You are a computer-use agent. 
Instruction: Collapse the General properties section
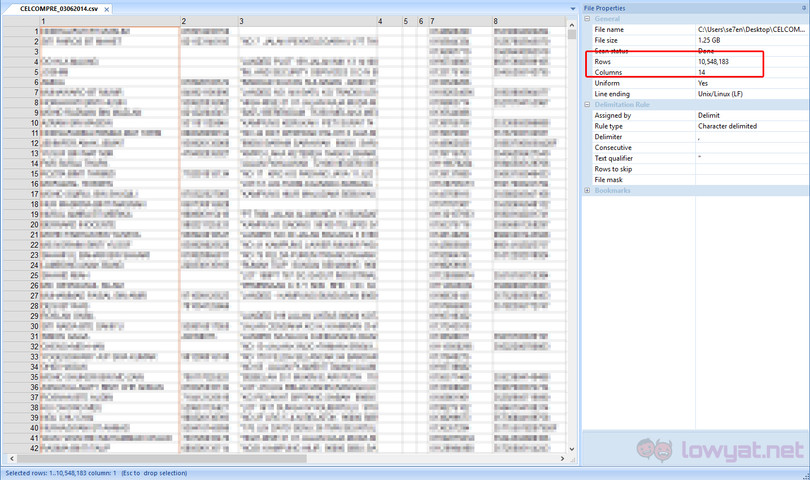[587, 19]
